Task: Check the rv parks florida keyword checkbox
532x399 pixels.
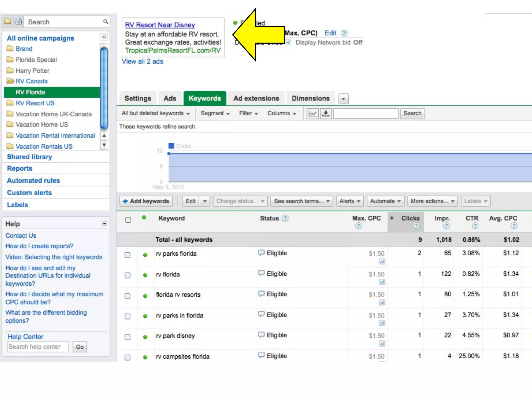Action: (128, 255)
